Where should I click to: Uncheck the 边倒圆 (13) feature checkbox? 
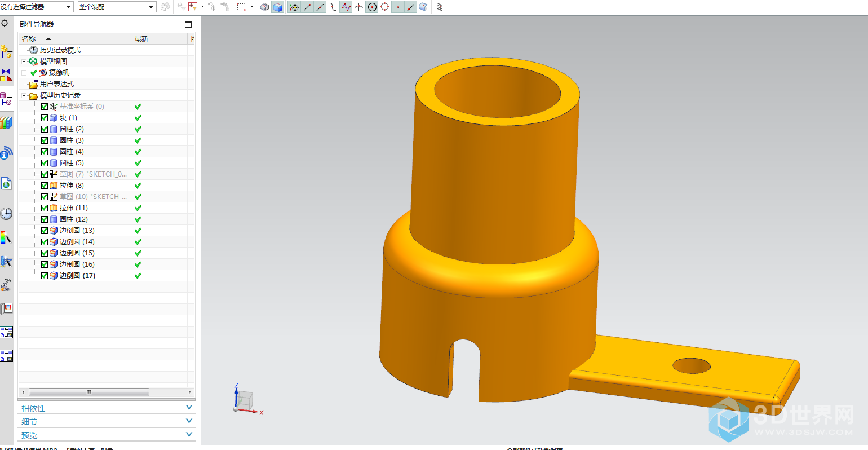[x=45, y=231]
